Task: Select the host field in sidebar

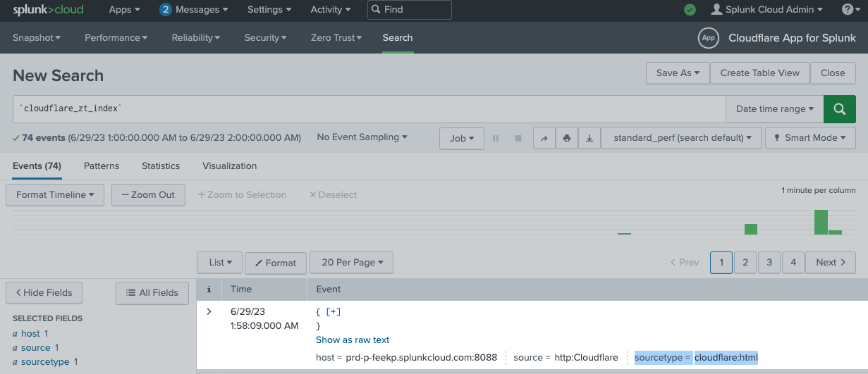Action: point(30,334)
